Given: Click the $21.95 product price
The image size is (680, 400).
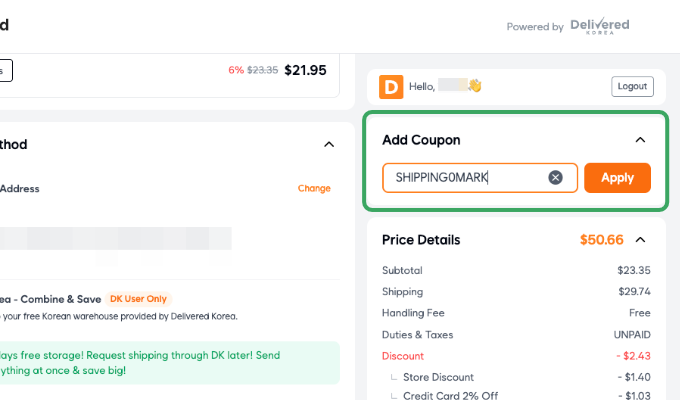Looking at the screenshot, I should (x=305, y=70).
